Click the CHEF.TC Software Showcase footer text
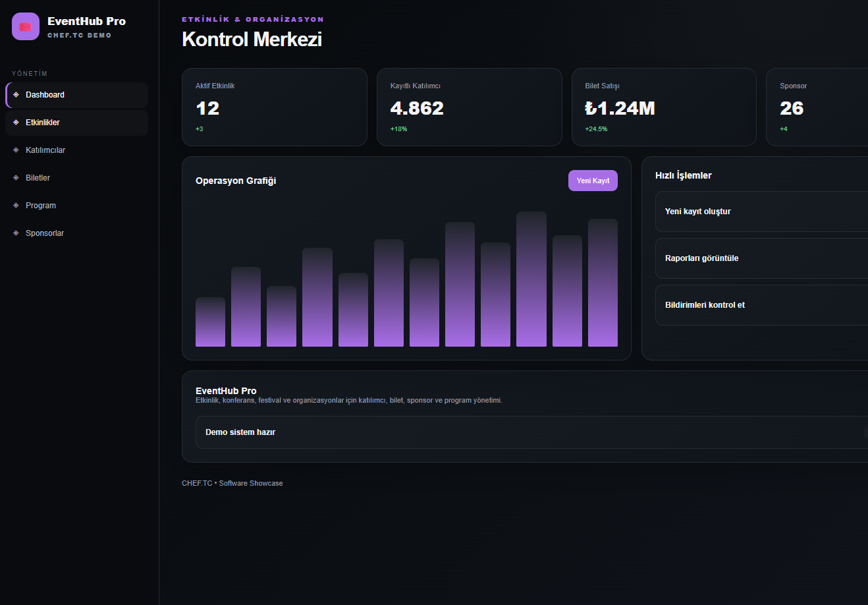Image resolution: width=868 pixels, height=605 pixels. click(232, 483)
